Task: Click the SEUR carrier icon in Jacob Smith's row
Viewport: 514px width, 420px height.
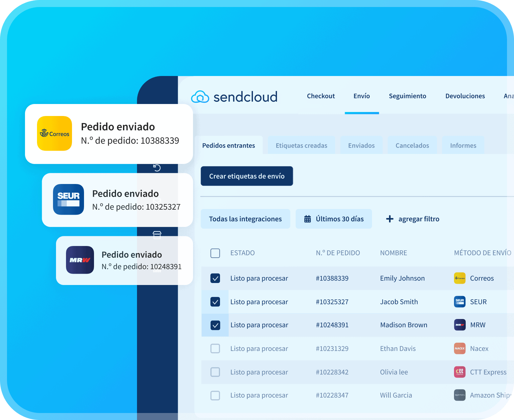Action: coord(460,302)
